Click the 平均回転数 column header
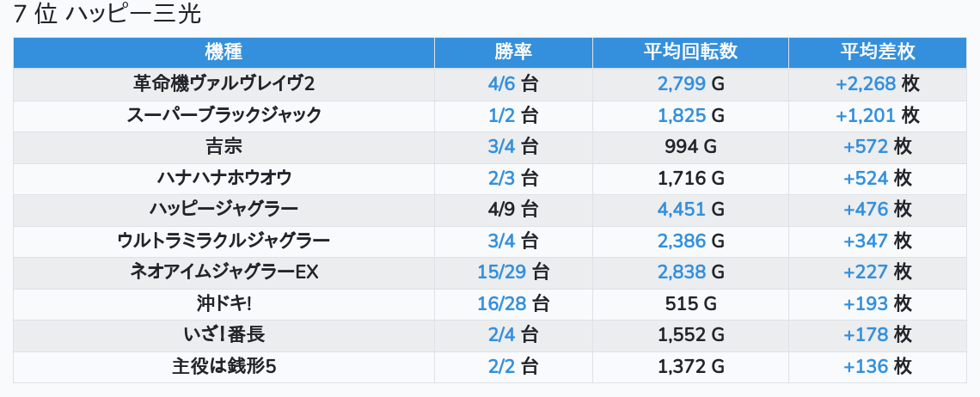This screenshot has width=980, height=397. 690,52
